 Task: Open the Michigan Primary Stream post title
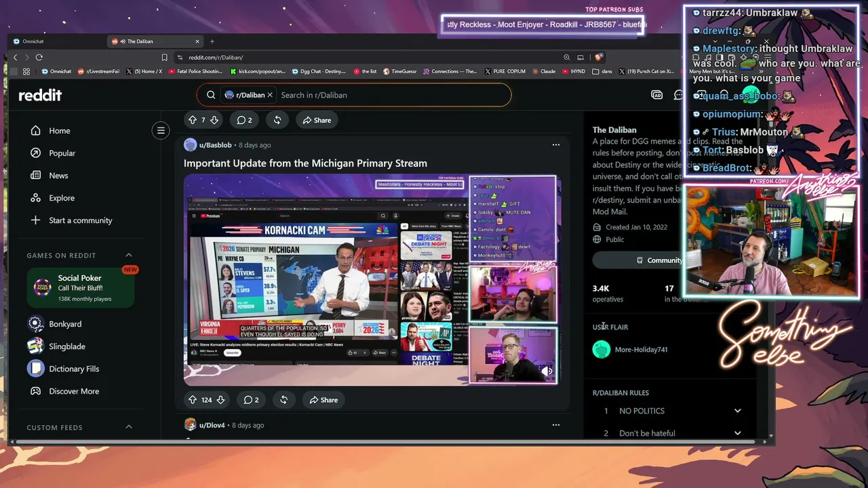pos(305,163)
